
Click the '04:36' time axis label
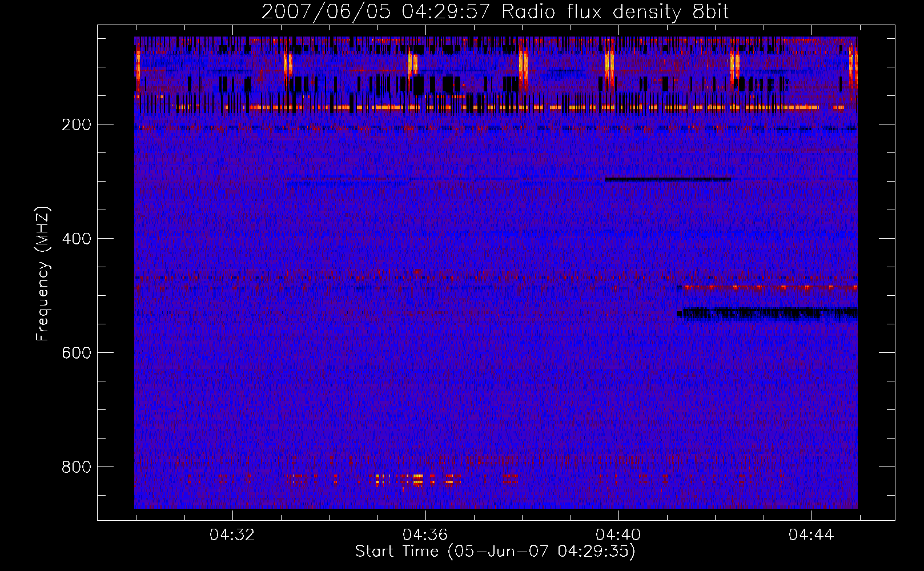coord(425,535)
